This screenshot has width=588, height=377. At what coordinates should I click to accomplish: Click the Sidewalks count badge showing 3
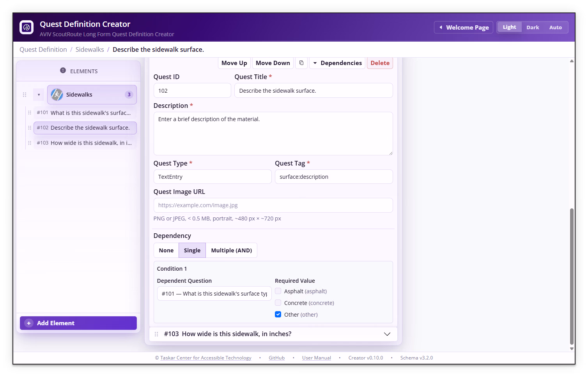coord(129,95)
